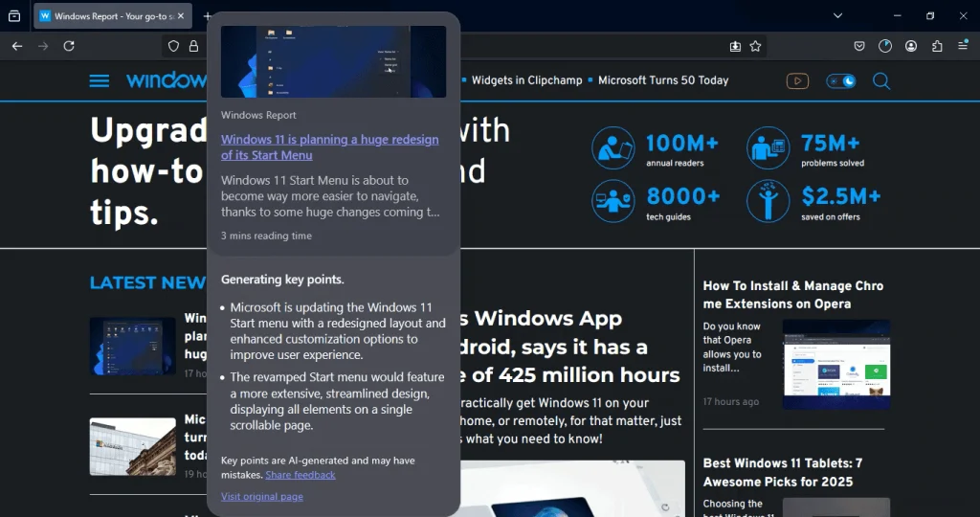Show site security padlock info
Viewport: 980px width, 517px height.
[x=193, y=46]
